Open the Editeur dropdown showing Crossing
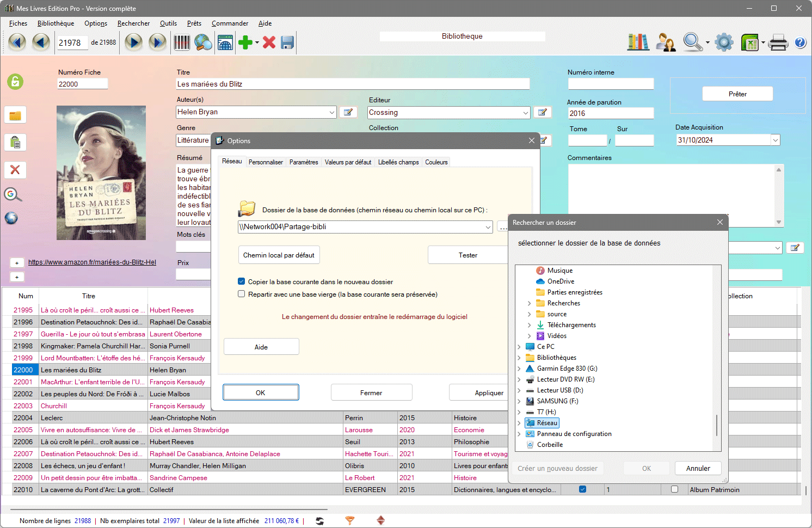 point(525,113)
